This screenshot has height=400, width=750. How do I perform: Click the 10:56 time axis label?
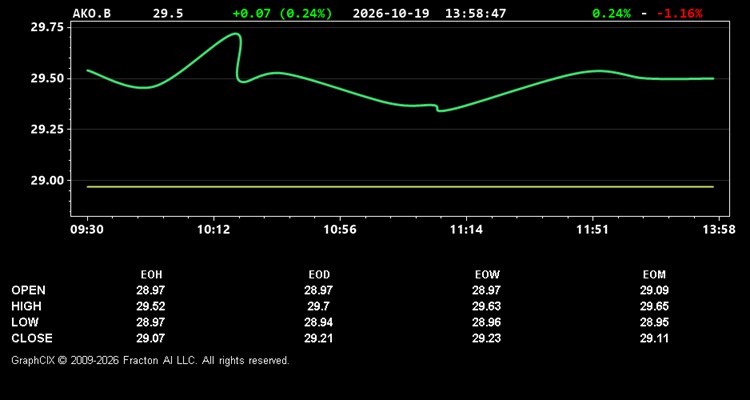coord(340,230)
